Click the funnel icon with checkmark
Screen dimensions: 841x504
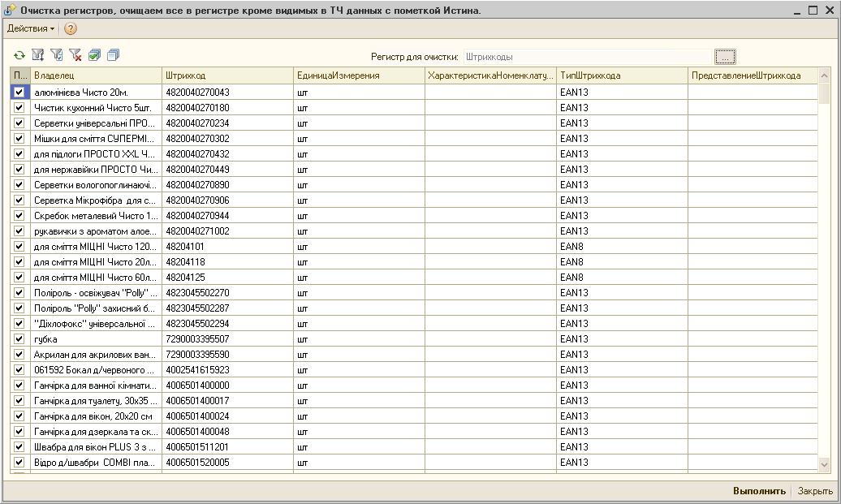pyautogui.click(x=56, y=55)
